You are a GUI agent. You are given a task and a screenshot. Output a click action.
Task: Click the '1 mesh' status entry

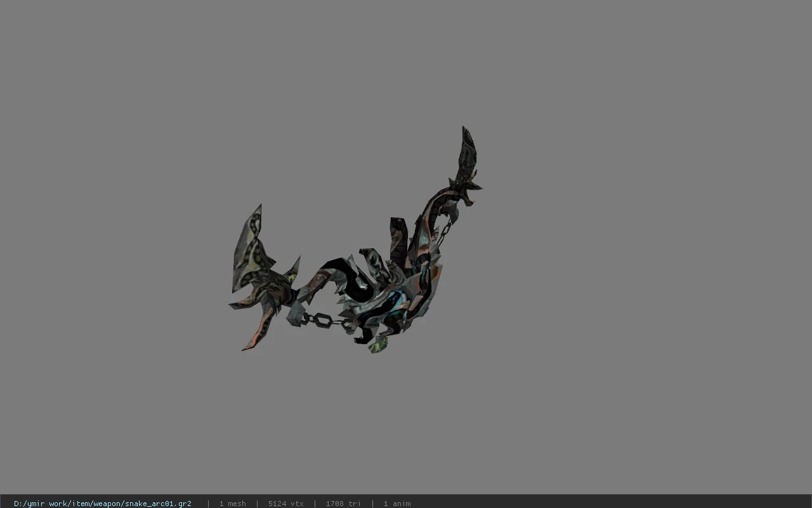232,504
